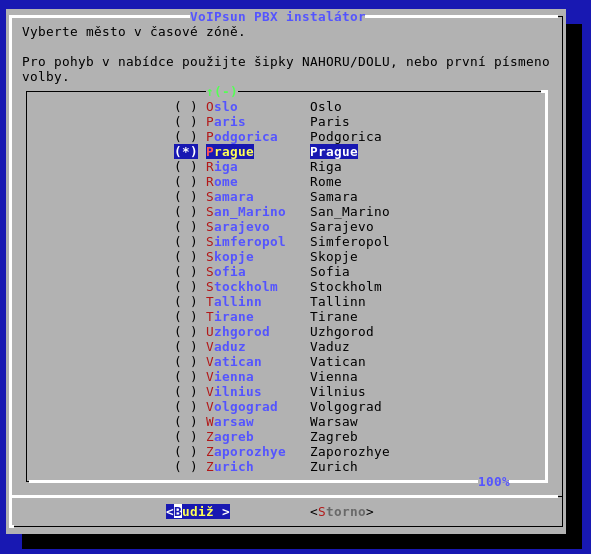This screenshot has width=591, height=554.
Task: Select the Rome radio button
Action: point(186,182)
